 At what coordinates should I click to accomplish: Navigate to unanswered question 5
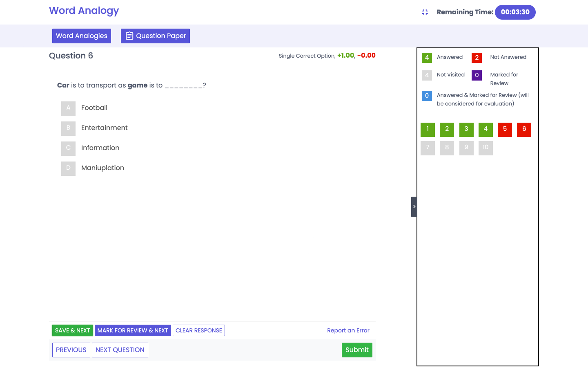pos(505,129)
